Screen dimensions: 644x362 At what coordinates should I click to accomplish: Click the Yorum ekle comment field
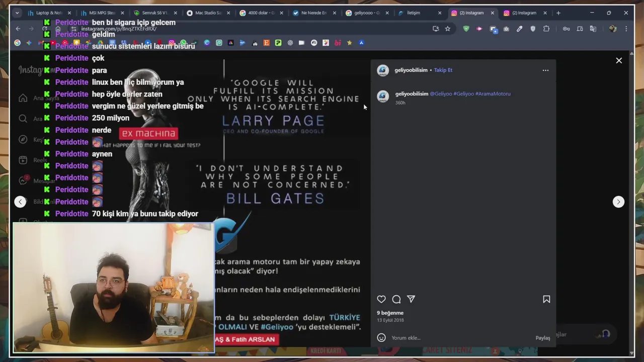(460, 338)
